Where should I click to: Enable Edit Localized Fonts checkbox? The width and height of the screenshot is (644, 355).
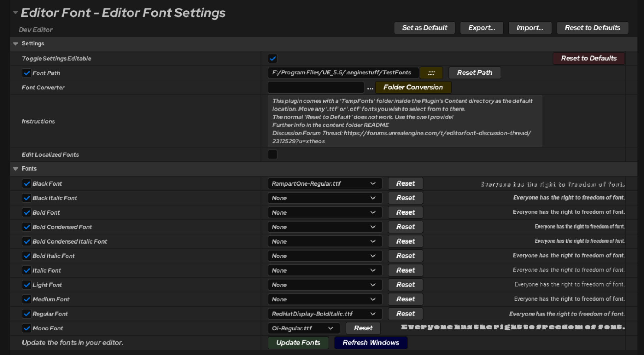click(x=272, y=154)
